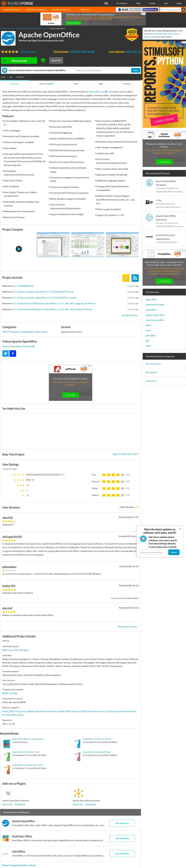Image resolution: width=186 pixels, height=868 pixels.
Task: Click the Apache OpenOffice logo in Similar Business Software
Action: pyautogui.click(x=6, y=823)
